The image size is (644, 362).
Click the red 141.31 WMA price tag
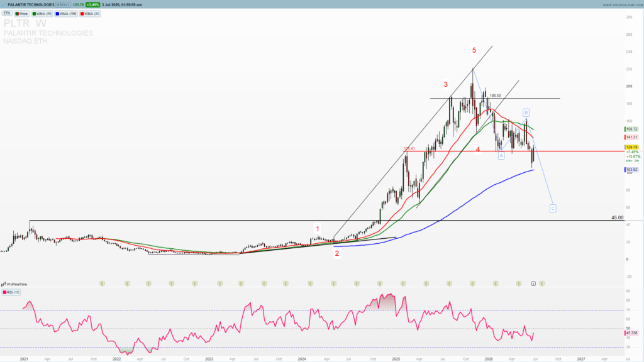pyautogui.click(x=631, y=138)
